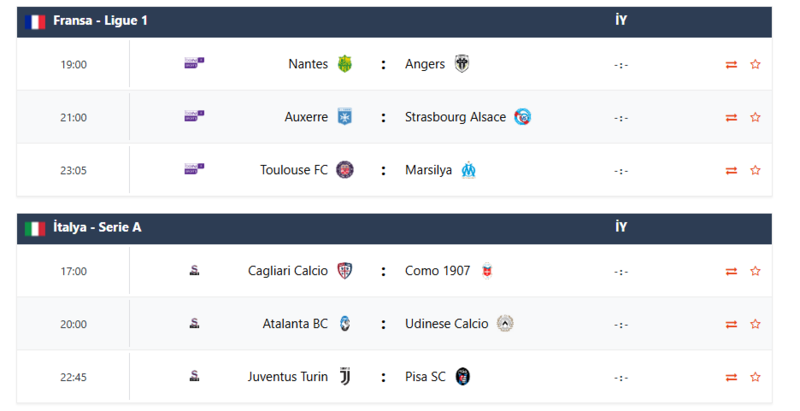Open comparison arrows for Auxerre vs Strasbourg
The width and height of the screenshot is (800, 411).
pos(731,117)
